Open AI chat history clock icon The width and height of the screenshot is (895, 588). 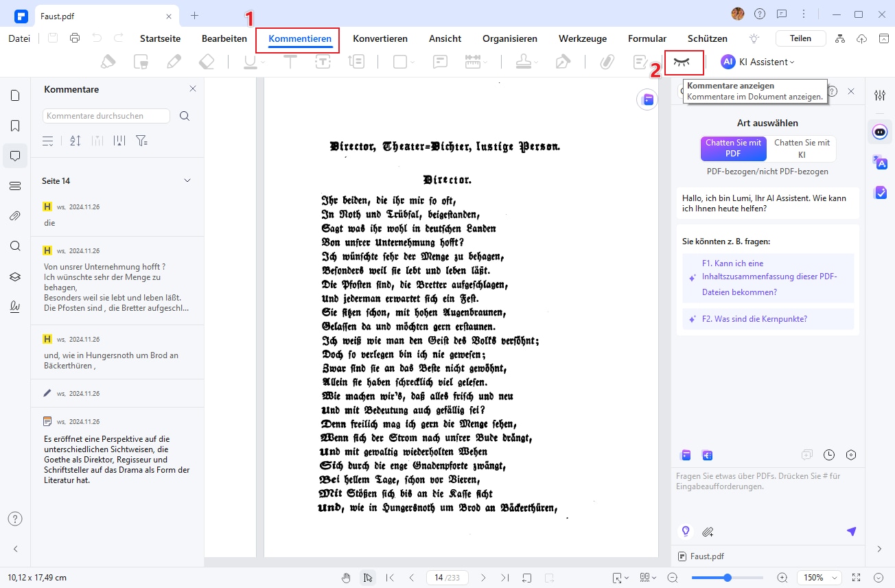[829, 455]
